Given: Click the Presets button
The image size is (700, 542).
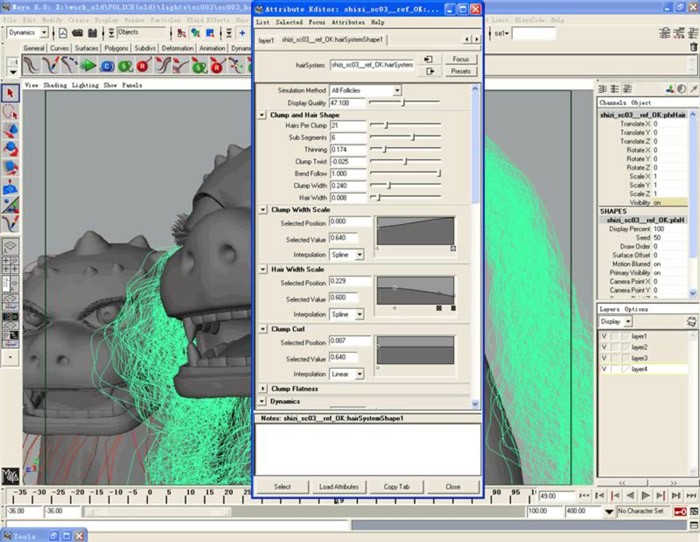Looking at the screenshot, I should [x=461, y=71].
